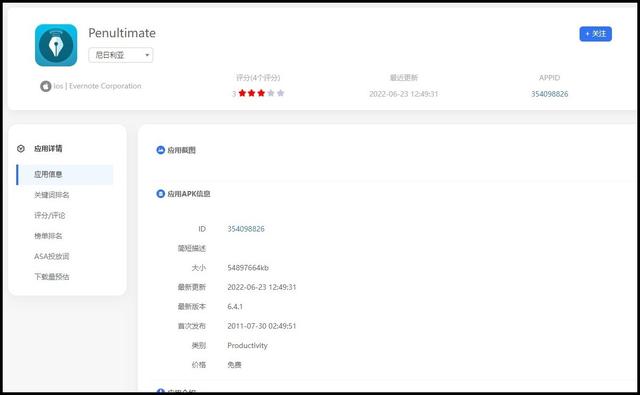This screenshot has width=640, height=395.
Task: Select the 应用信息 sidebar item
Action: [65, 175]
